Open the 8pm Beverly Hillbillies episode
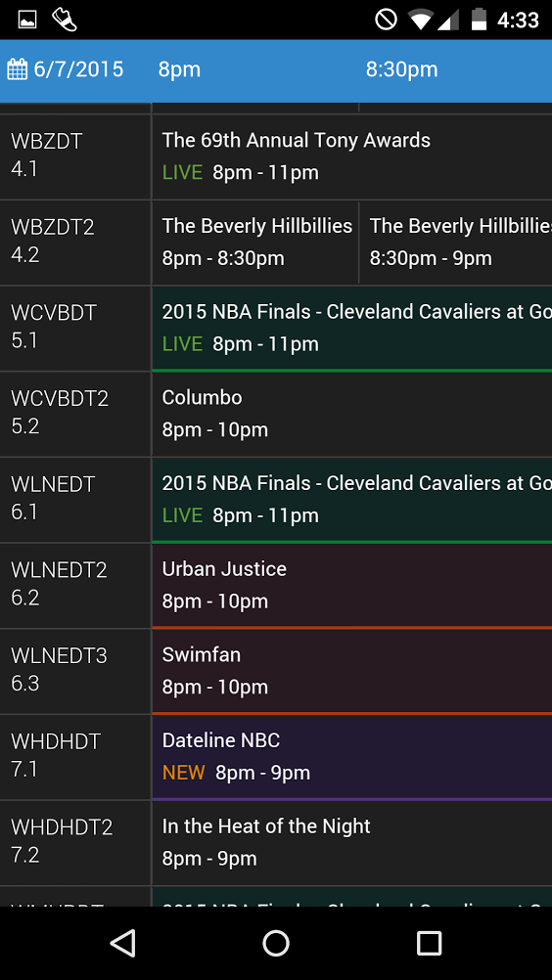Image resolution: width=552 pixels, height=980 pixels. [x=255, y=242]
